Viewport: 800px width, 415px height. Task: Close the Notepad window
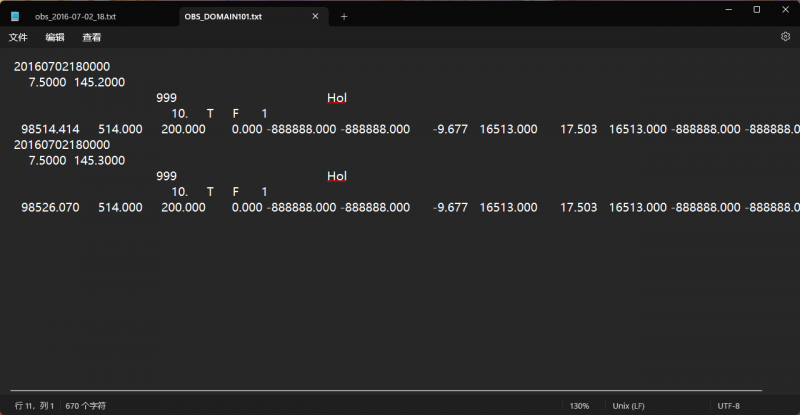pos(783,10)
